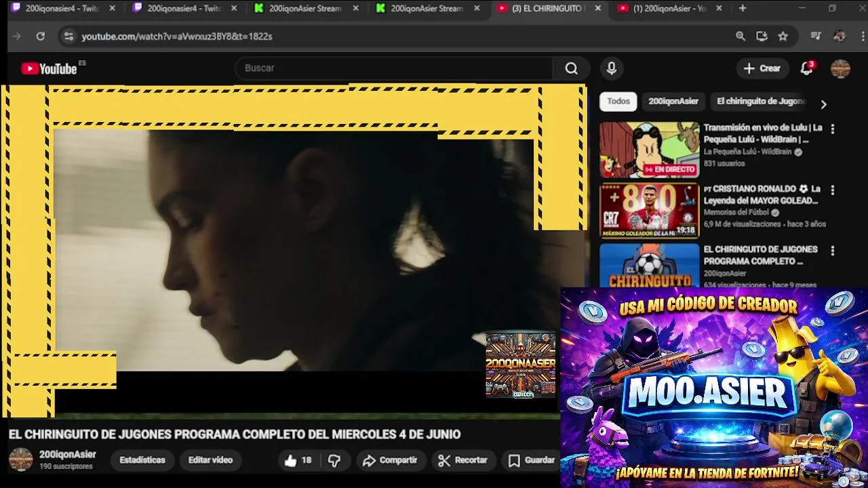Click the Guardar save button
868x488 pixels.
coord(532,460)
